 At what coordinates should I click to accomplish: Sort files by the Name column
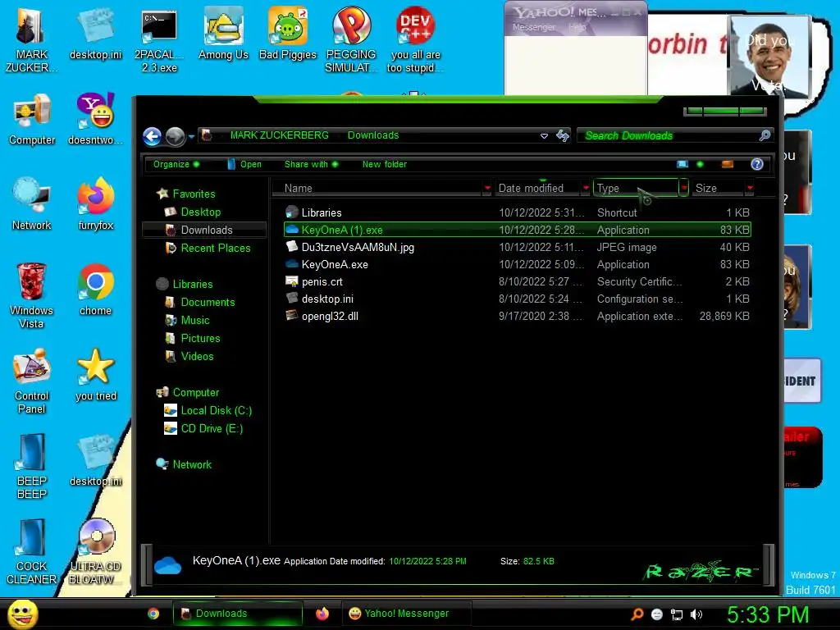click(377, 188)
